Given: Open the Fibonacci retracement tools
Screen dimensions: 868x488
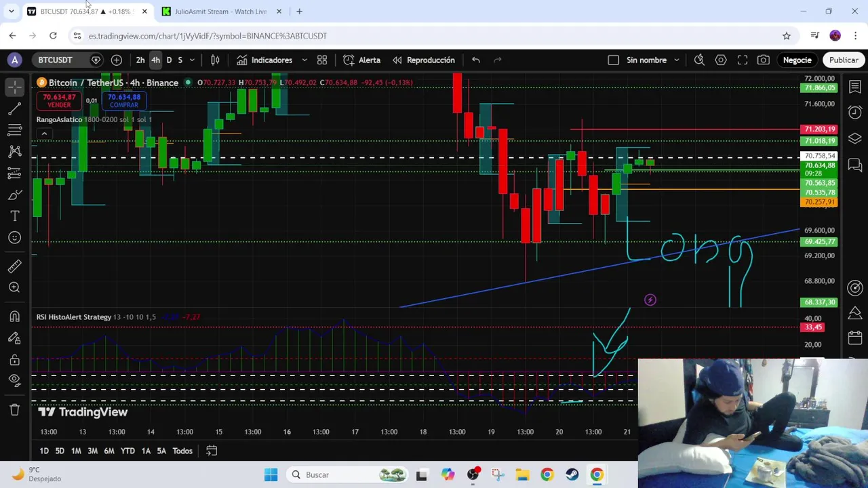Looking at the screenshot, I should (x=15, y=129).
